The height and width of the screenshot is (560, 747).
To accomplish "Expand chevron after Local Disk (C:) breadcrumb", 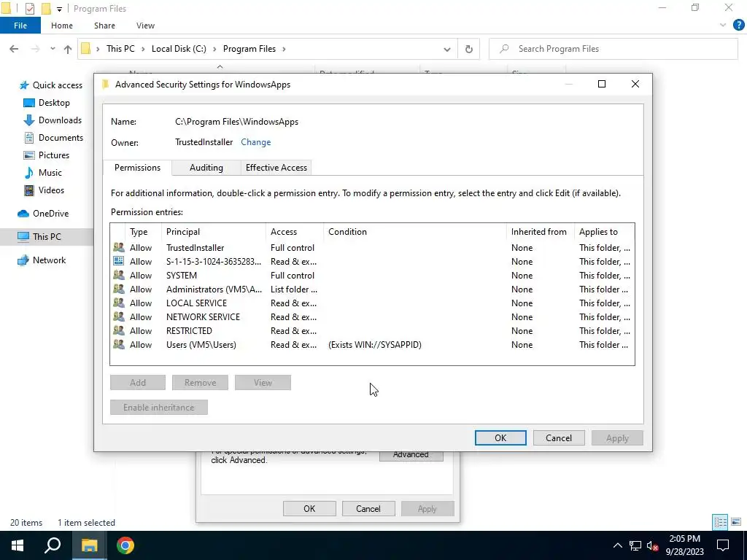I will click(x=215, y=49).
